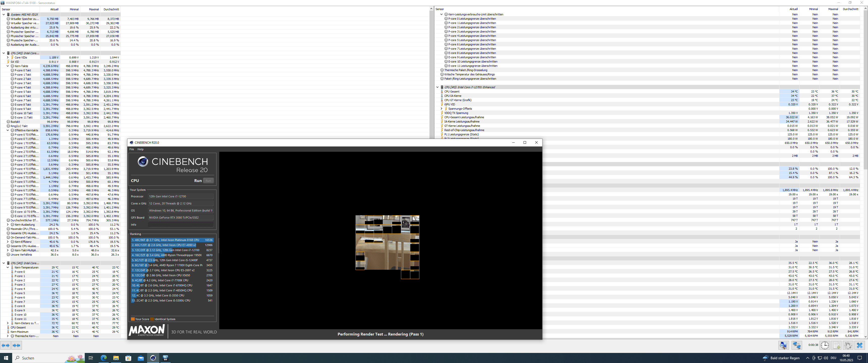Click the blue score bar of 'Xeon CPU E7-4890 v2'
The width and height of the screenshot is (868, 363).
(x=164, y=245)
